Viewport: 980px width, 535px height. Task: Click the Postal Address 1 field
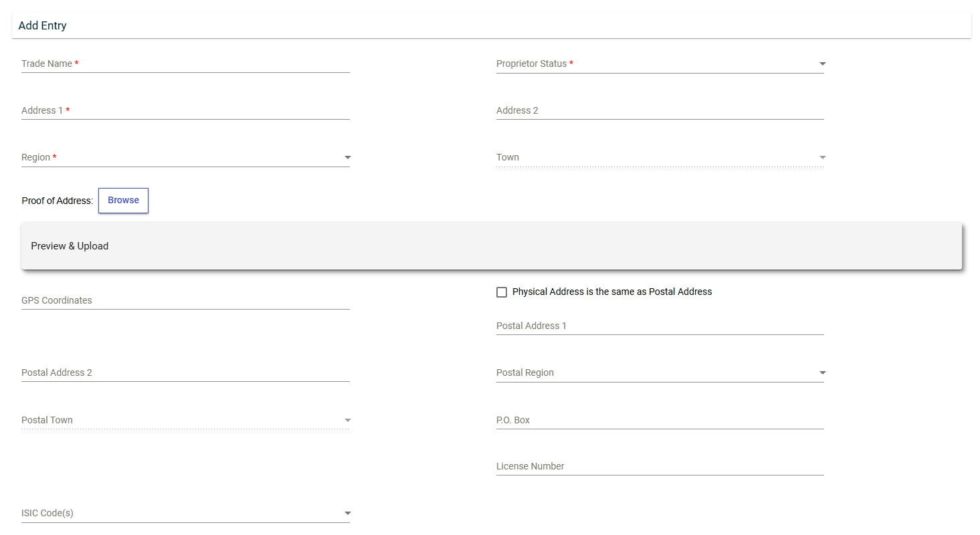click(660, 326)
